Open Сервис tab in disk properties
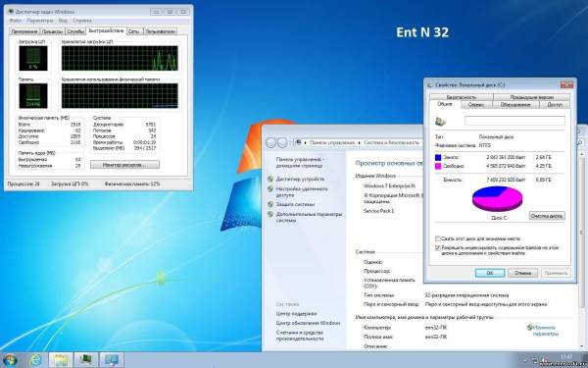 point(476,105)
